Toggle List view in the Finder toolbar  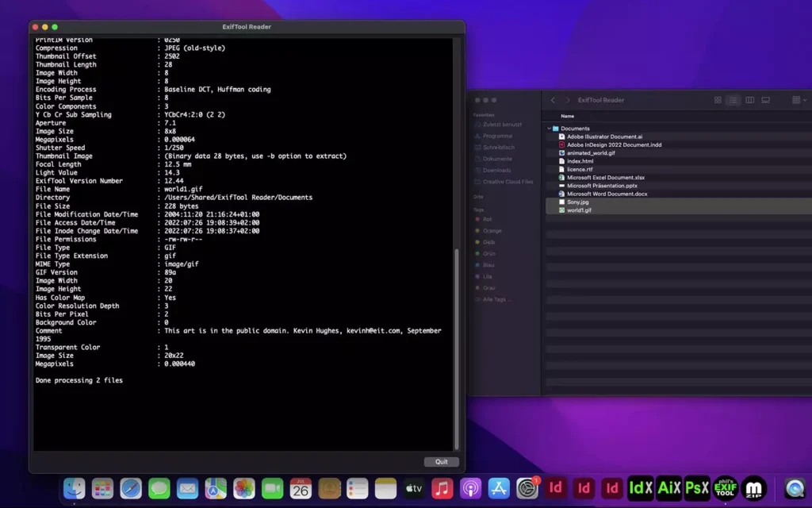click(x=733, y=100)
